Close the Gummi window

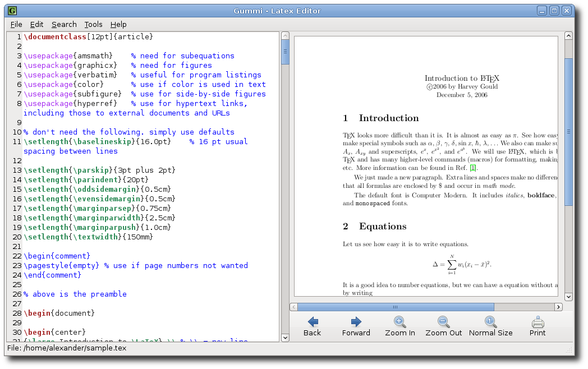click(567, 11)
